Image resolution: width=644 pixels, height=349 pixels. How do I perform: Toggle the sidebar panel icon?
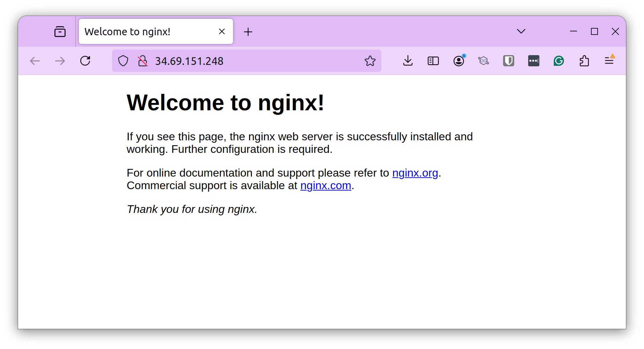(433, 61)
